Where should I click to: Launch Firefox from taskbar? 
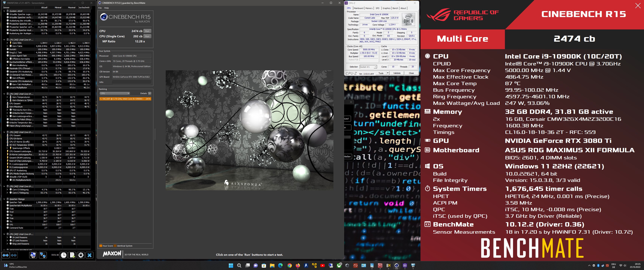coord(298,265)
